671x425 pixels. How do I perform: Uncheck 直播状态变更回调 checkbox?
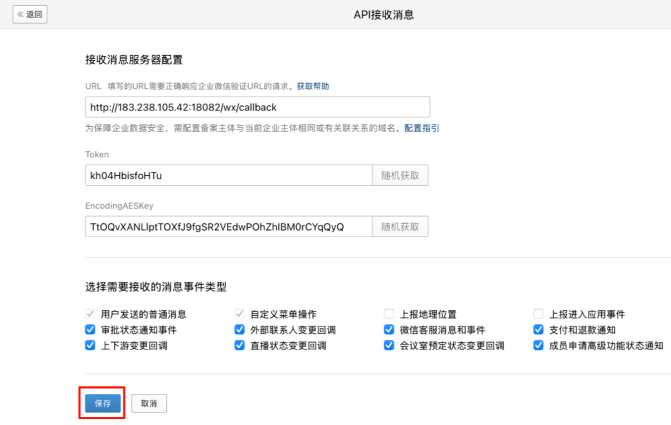coord(240,345)
